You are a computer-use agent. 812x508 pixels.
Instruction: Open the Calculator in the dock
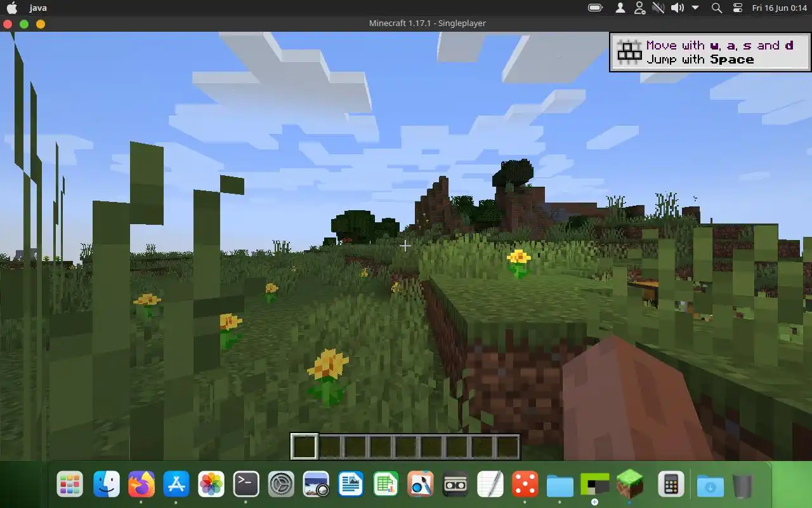671,485
